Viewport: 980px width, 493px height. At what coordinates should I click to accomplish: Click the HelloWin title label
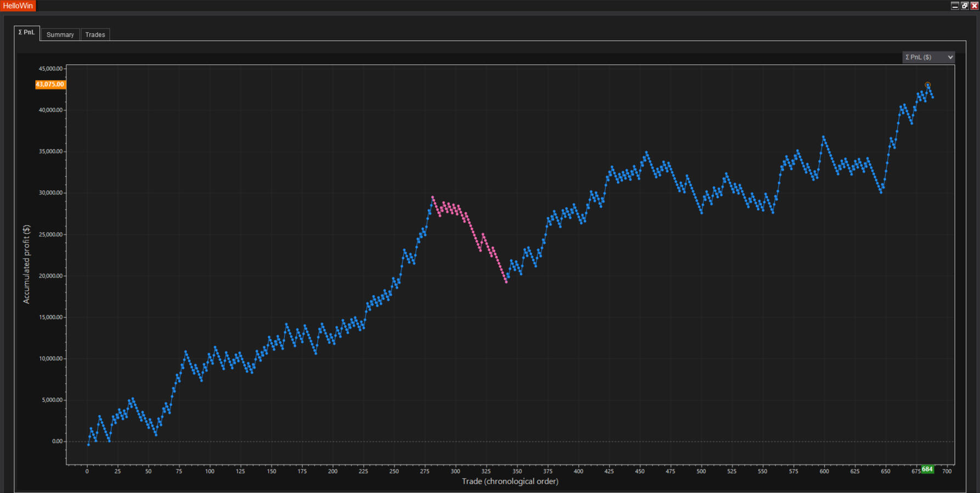click(x=18, y=5)
